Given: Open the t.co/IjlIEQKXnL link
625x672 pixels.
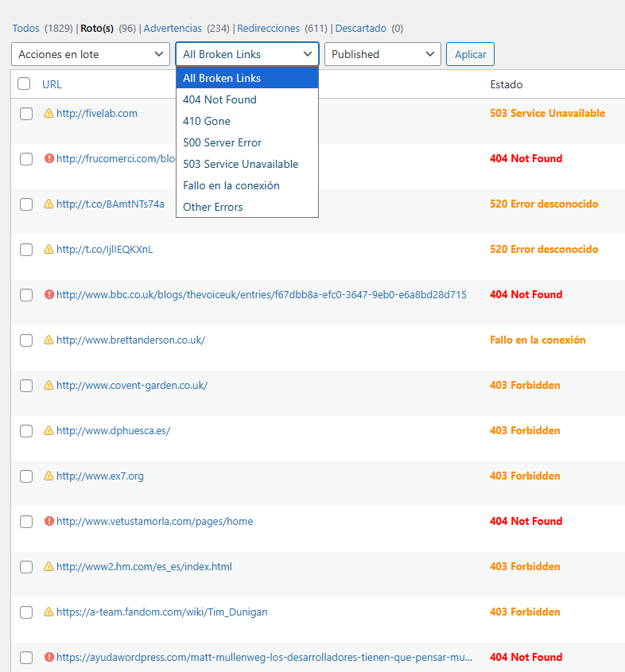Looking at the screenshot, I should coord(104,250).
